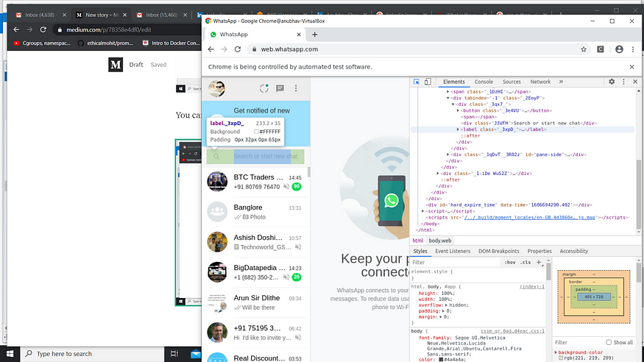Open the BigDatapedia chat
Viewport: 644px width, 362px height.
(255, 272)
